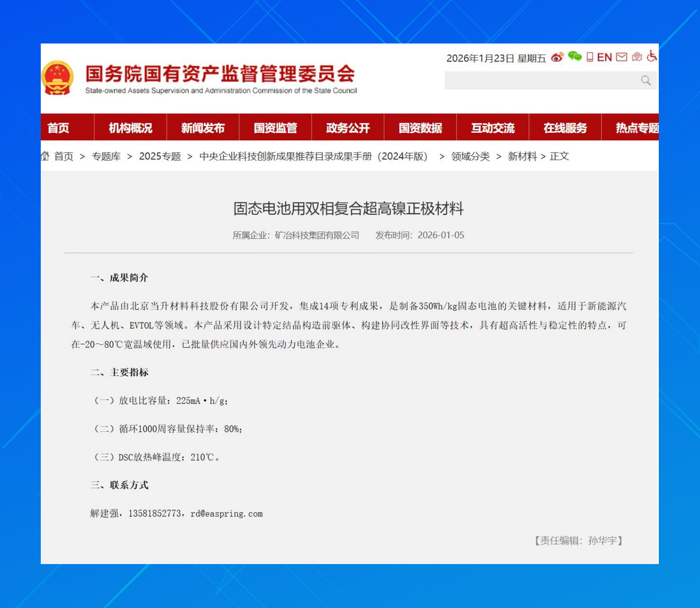
Task: Focus the site search input field
Action: [542, 81]
